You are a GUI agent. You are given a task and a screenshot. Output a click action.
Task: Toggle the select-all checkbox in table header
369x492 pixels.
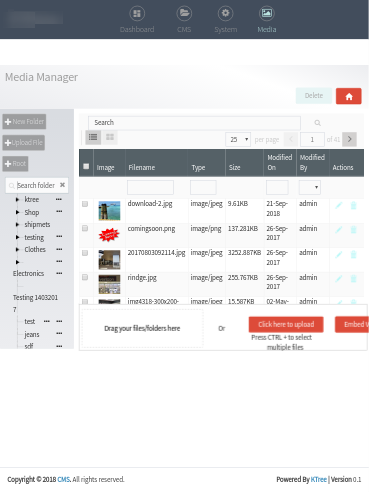(86, 166)
